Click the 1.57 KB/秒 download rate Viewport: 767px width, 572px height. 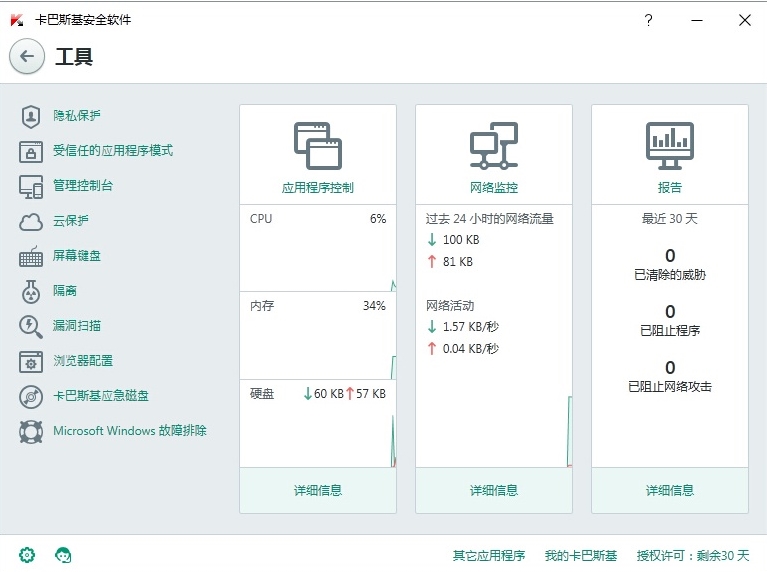click(471, 326)
